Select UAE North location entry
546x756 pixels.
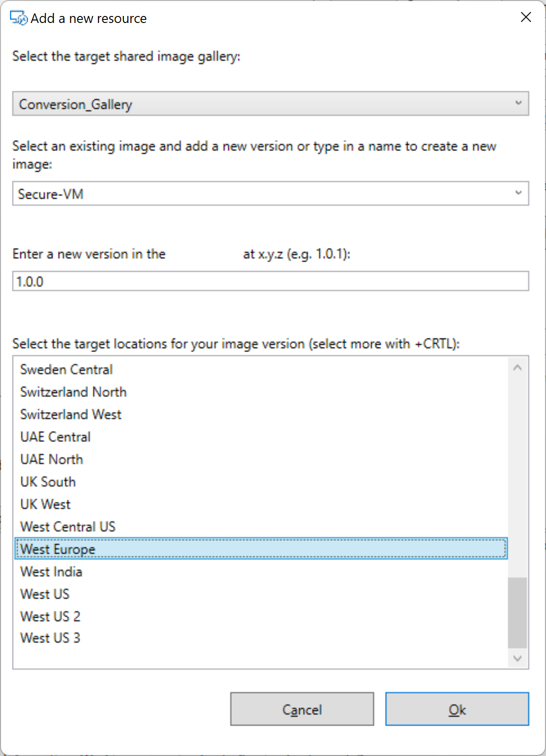(x=261, y=459)
